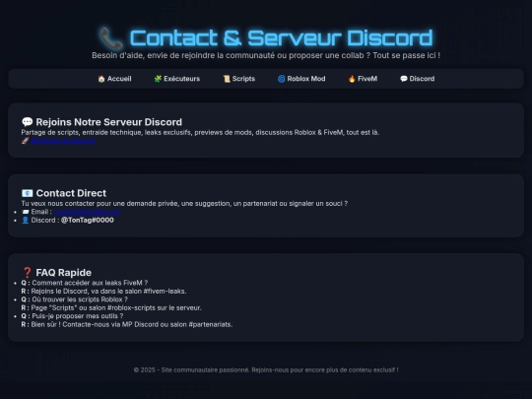
Task: Open the FiveM navigation item
Action: pyautogui.click(x=363, y=79)
